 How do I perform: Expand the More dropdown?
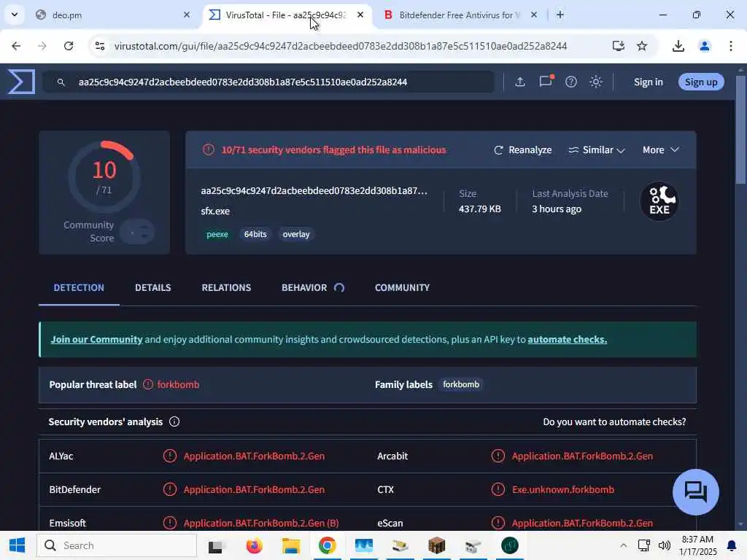[660, 150]
